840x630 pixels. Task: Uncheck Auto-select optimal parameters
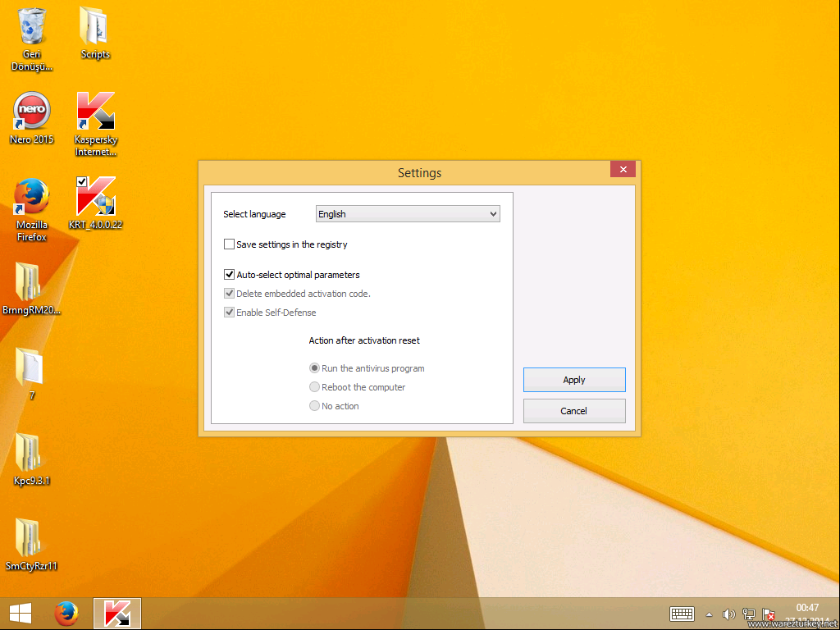[230, 275]
